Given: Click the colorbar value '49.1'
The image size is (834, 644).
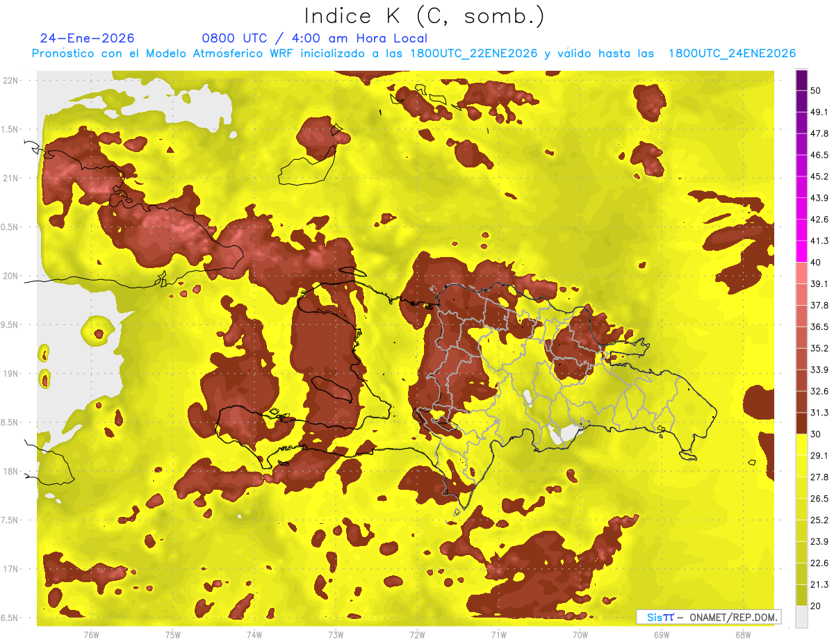Looking at the screenshot, I should pyautogui.click(x=819, y=113).
